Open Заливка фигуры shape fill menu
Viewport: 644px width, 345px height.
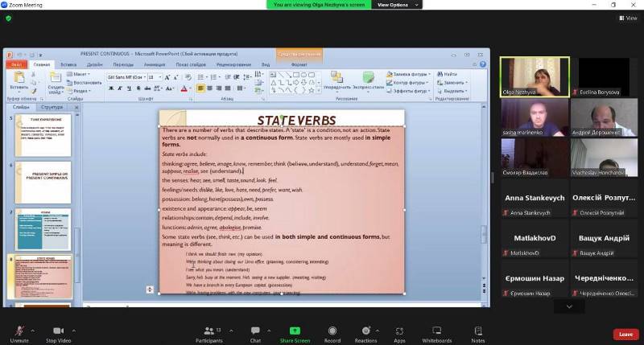pyautogui.click(x=409, y=74)
